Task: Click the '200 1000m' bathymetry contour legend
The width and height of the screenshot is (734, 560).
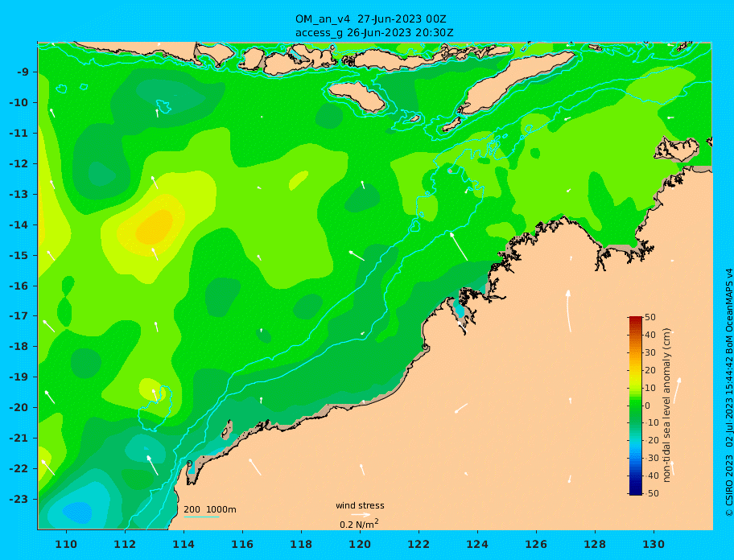Action: [210, 509]
